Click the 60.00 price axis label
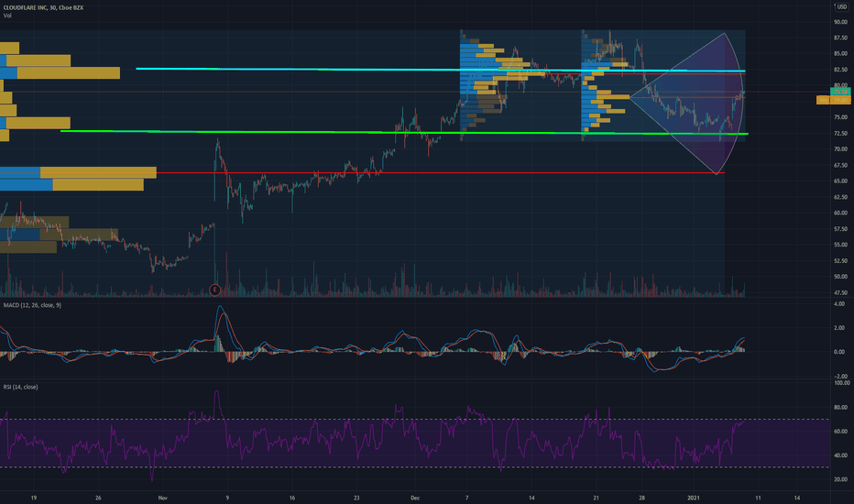This screenshot has width=854, height=504. 840,213
